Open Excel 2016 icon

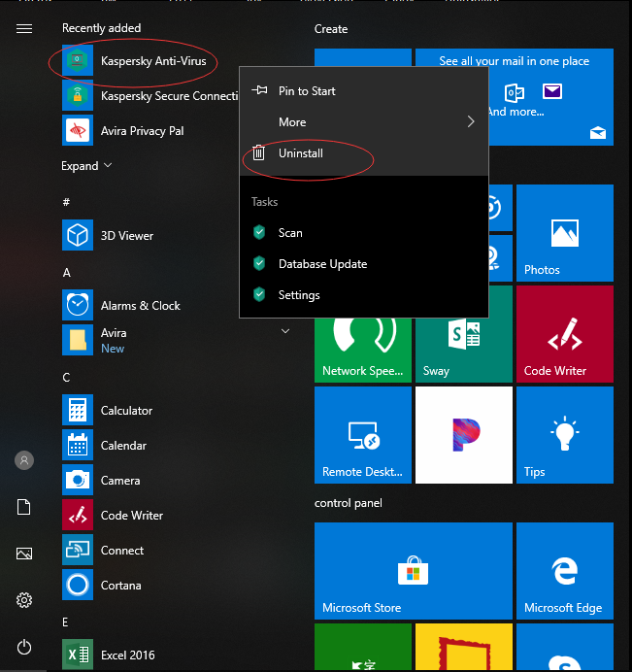[x=78, y=655]
